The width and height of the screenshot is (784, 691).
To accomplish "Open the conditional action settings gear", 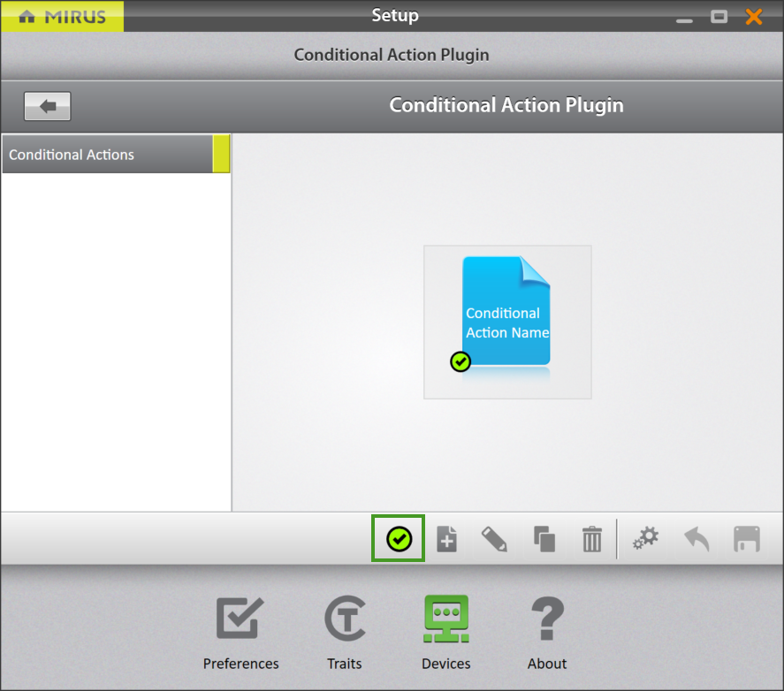I will coord(645,538).
